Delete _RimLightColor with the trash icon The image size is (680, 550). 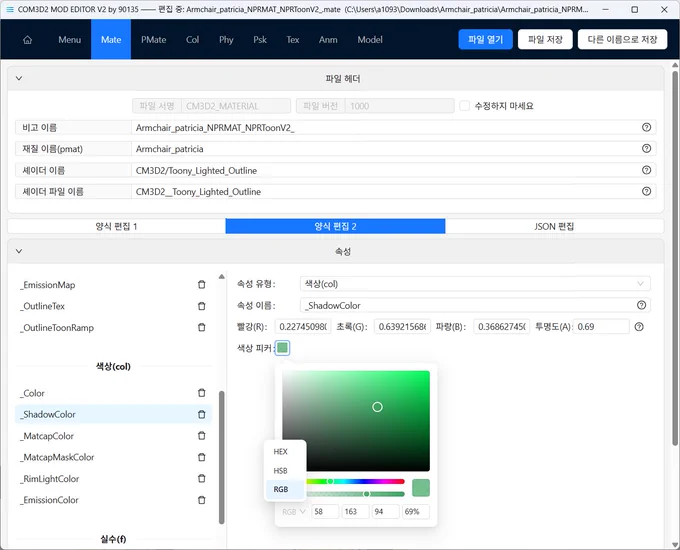(x=202, y=478)
